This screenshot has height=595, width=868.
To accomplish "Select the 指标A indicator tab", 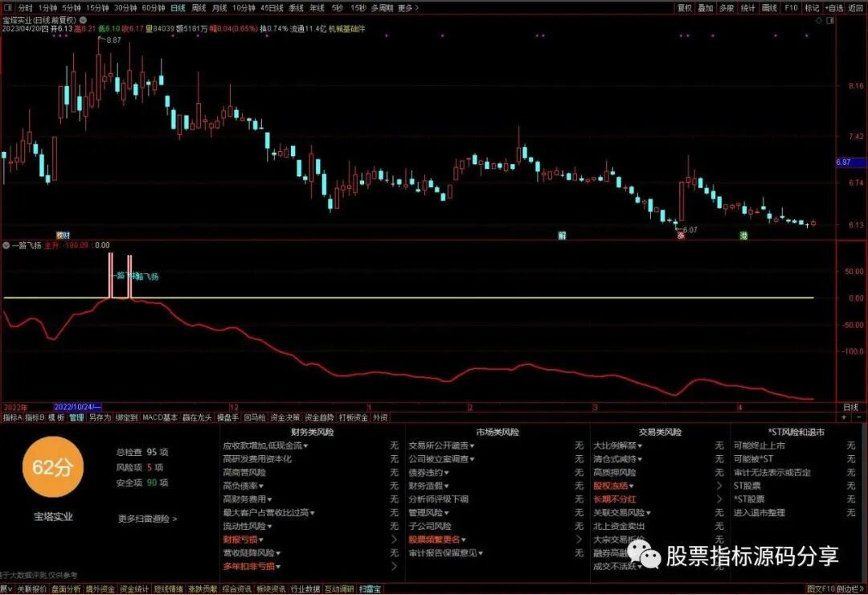I will pos(11,417).
